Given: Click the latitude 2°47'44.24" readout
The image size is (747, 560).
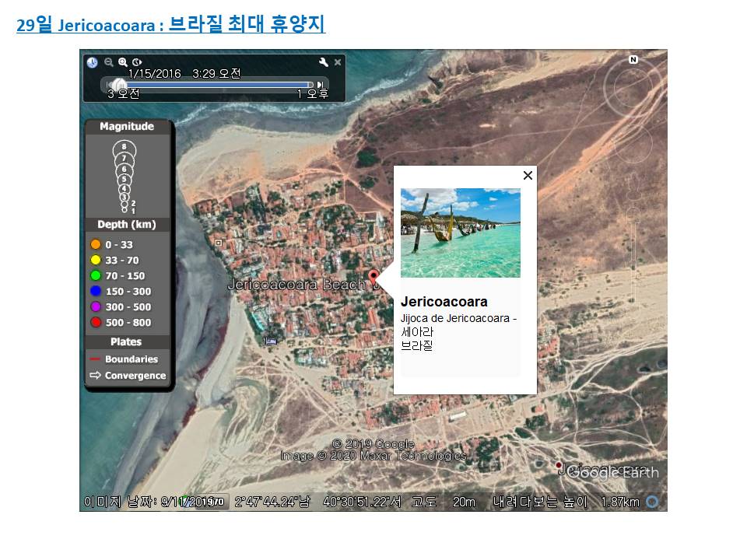Looking at the screenshot, I should pyautogui.click(x=272, y=502).
